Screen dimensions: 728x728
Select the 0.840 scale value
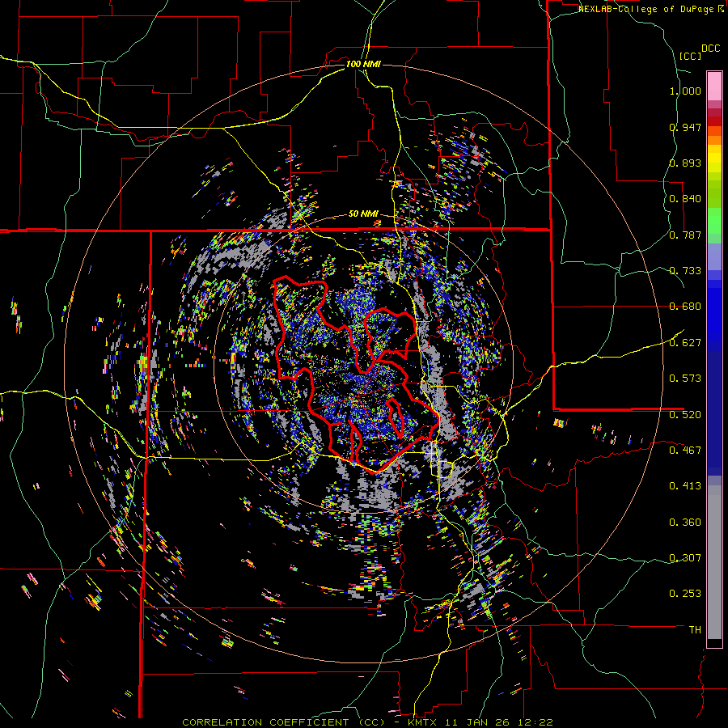[685, 199]
